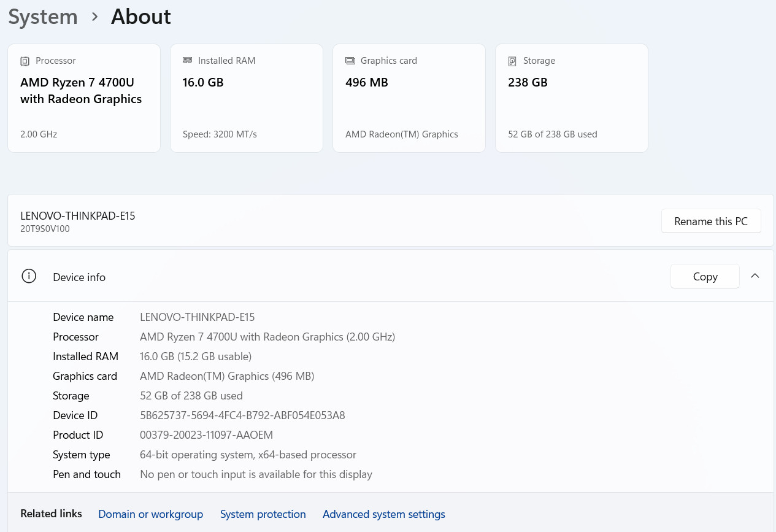
Task: Click the Storage drive icon
Action: (512, 61)
